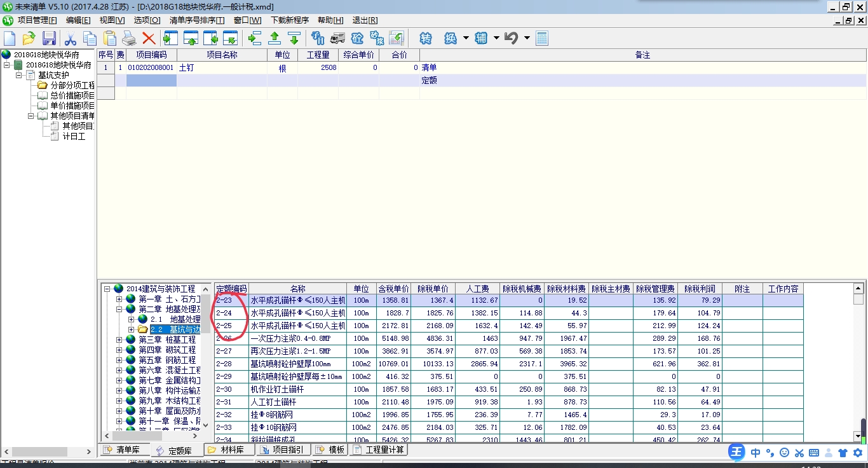
Task: Save project with floppy disk icon
Action: coord(49,38)
